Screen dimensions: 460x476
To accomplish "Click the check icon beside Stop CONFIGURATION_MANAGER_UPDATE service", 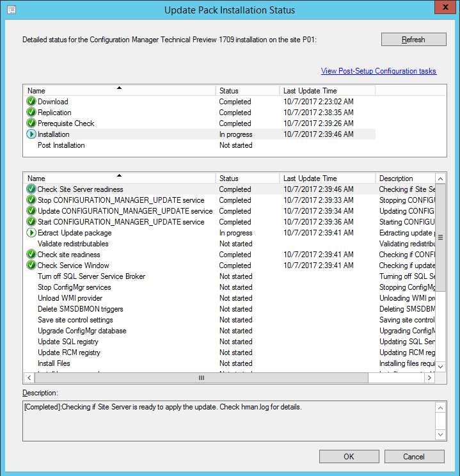I will 31,200.
